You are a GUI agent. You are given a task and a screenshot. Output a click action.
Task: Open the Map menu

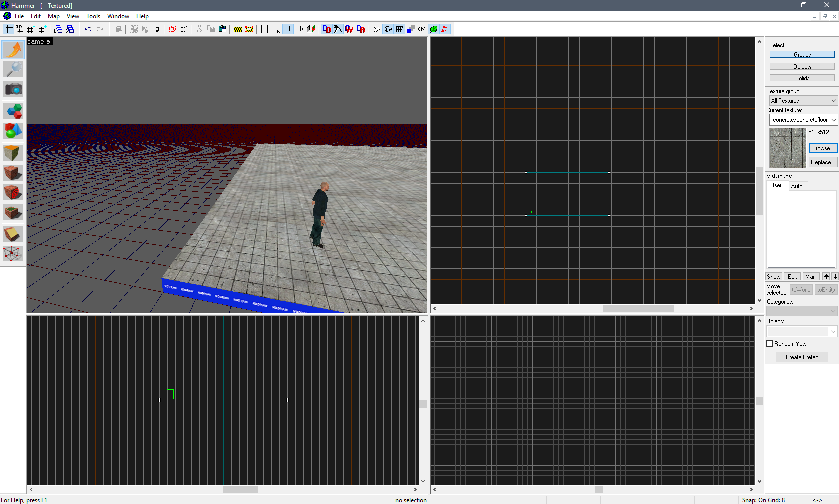point(54,16)
